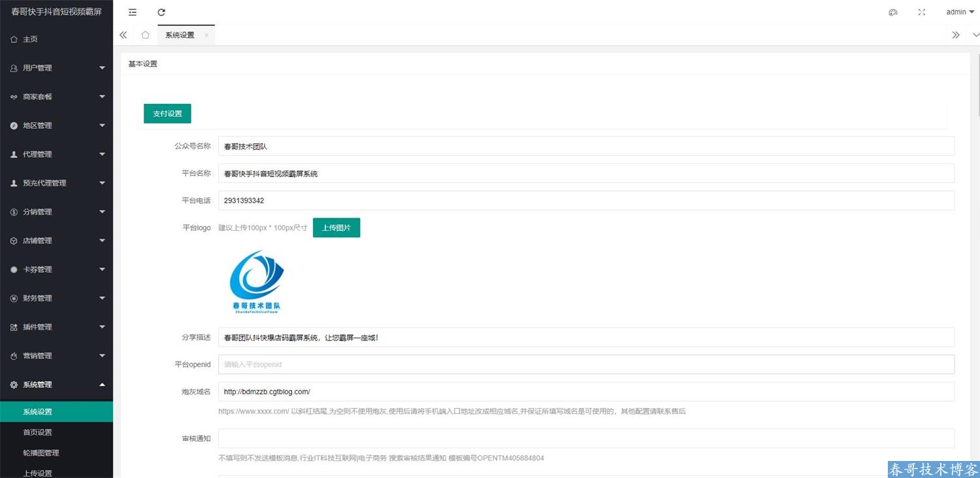Viewport: 980px width, 478px height.
Task: Expand the 用户管理 sidebar menu
Action: coord(56,68)
